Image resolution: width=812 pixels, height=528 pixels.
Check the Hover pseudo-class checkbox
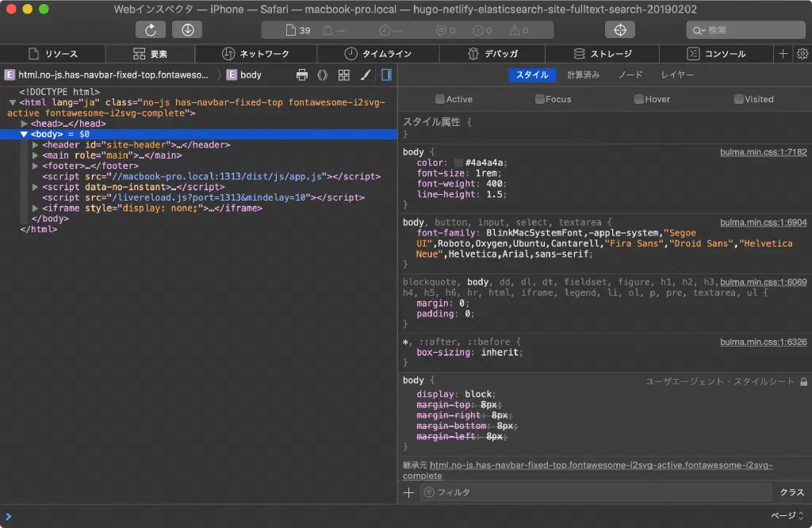tap(638, 99)
